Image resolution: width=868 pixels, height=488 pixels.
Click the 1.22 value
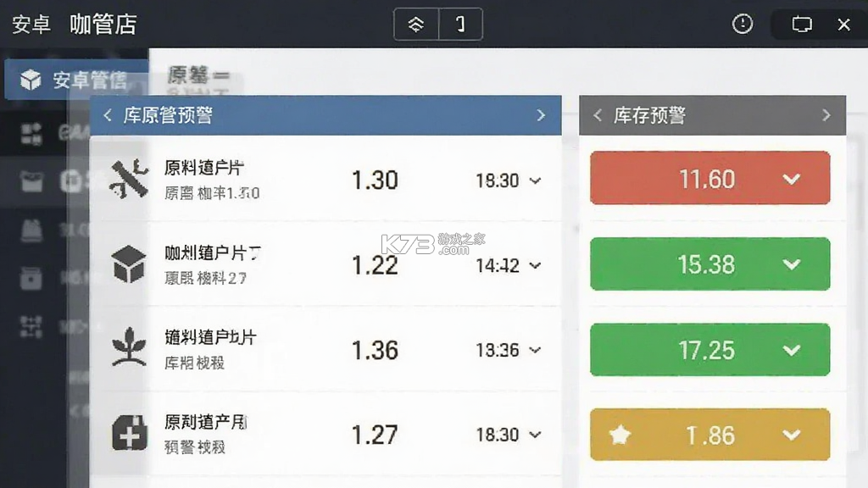[375, 265]
